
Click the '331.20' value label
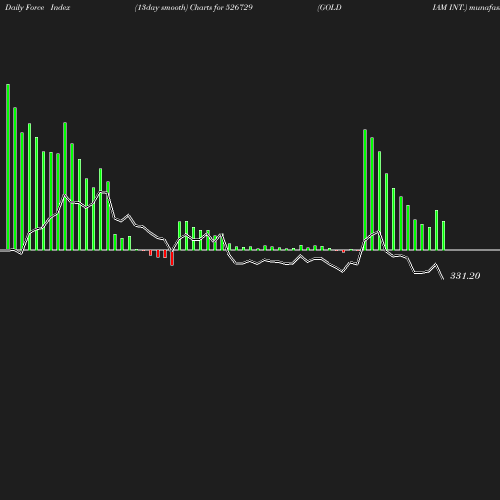pyautogui.click(x=465, y=276)
